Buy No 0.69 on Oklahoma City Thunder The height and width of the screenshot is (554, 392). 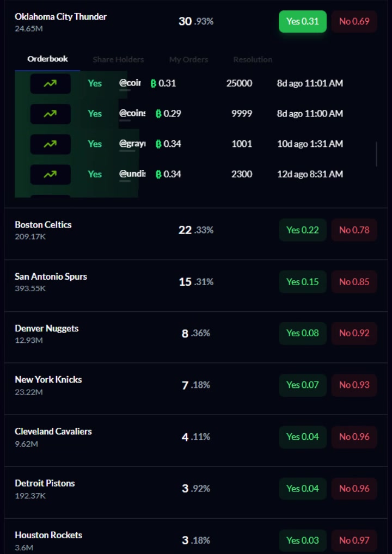(354, 22)
